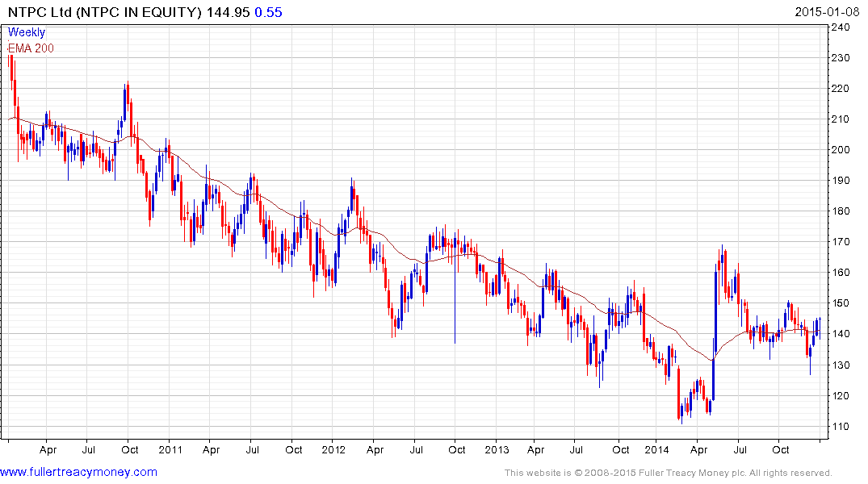The image size is (868, 484).
Task: Click the first Apr time axis label
Action: [x=48, y=449]
